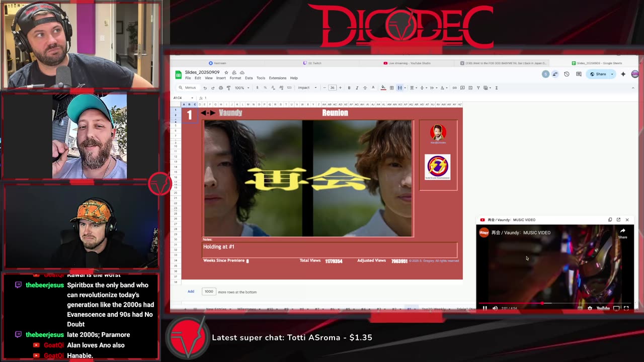Screen dimensions: 644x362
Task: Open the Format menu
Action: (235, 78)
